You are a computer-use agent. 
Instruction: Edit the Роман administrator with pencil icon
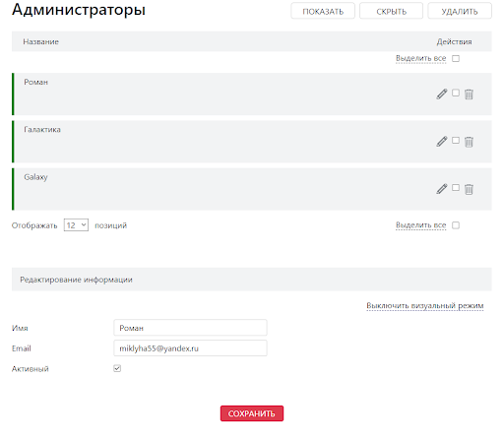point(442,94)
